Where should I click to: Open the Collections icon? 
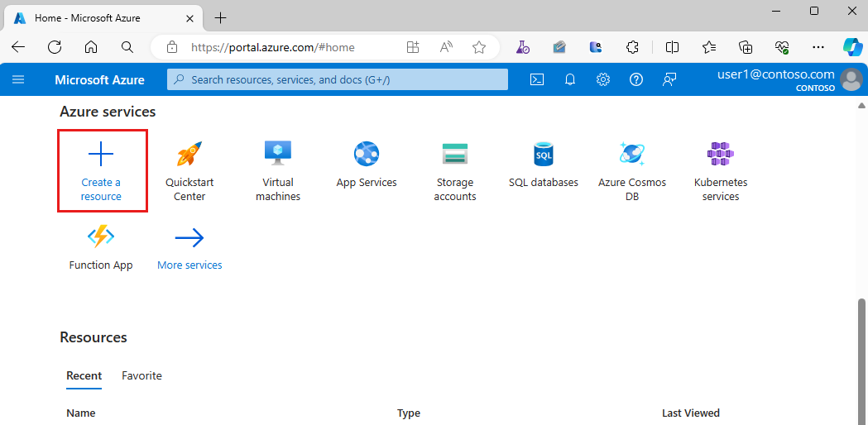tap(746, 47)
